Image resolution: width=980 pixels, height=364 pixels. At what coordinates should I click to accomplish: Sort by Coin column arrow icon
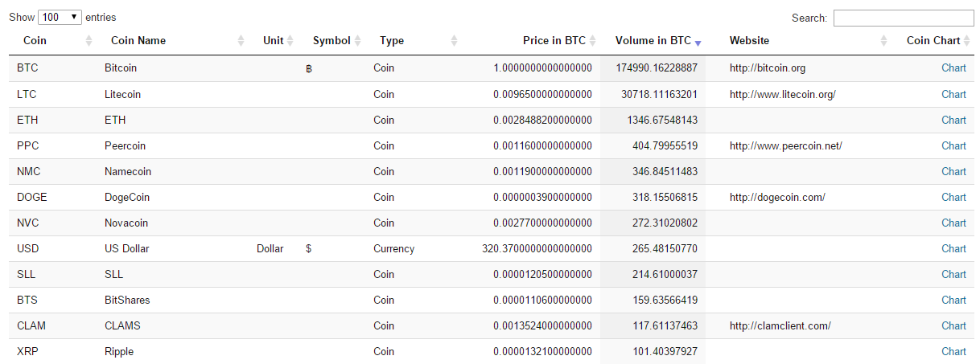click(89, 40)
